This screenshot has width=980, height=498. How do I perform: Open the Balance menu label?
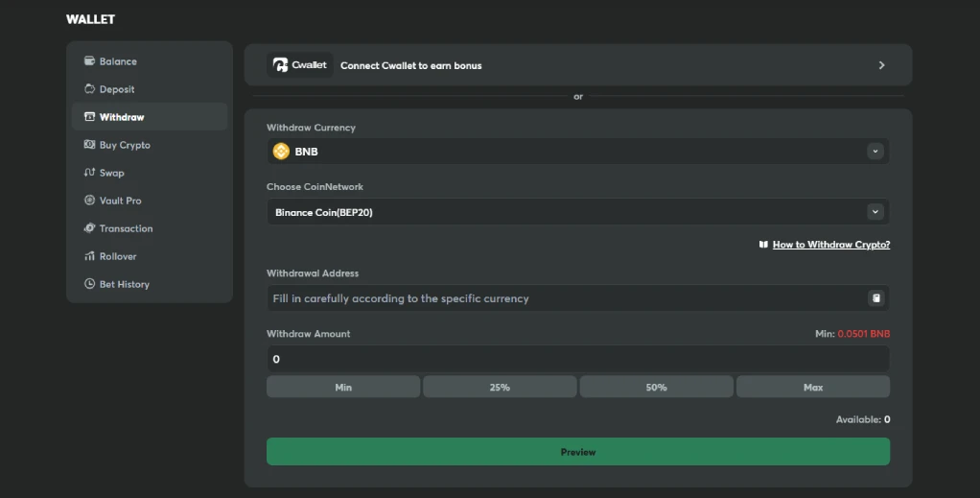coord(118,61)
